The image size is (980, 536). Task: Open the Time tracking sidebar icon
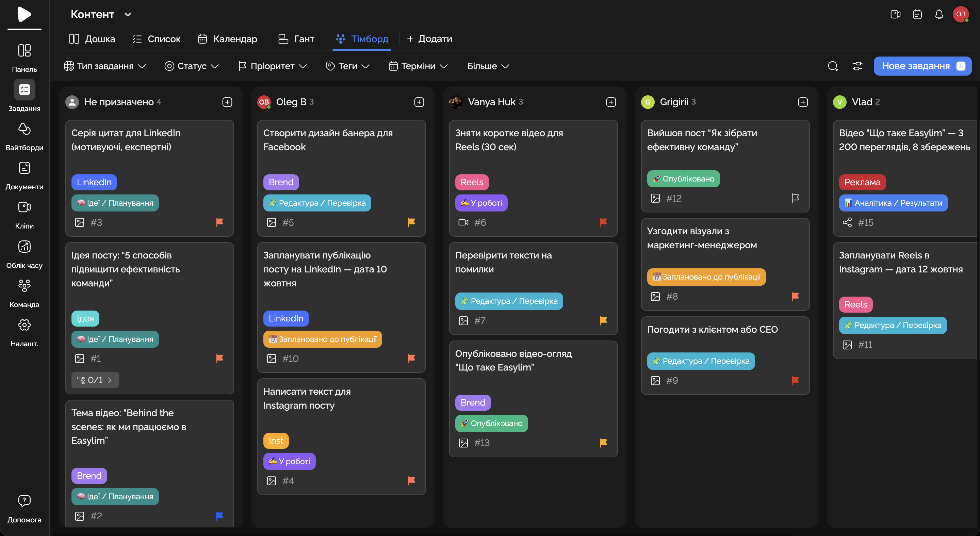24,247
